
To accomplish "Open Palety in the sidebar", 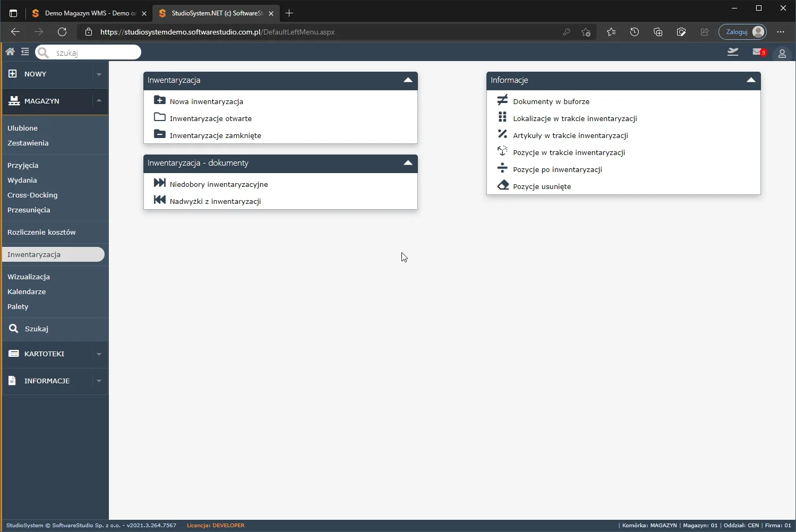I will pos(18,306).
